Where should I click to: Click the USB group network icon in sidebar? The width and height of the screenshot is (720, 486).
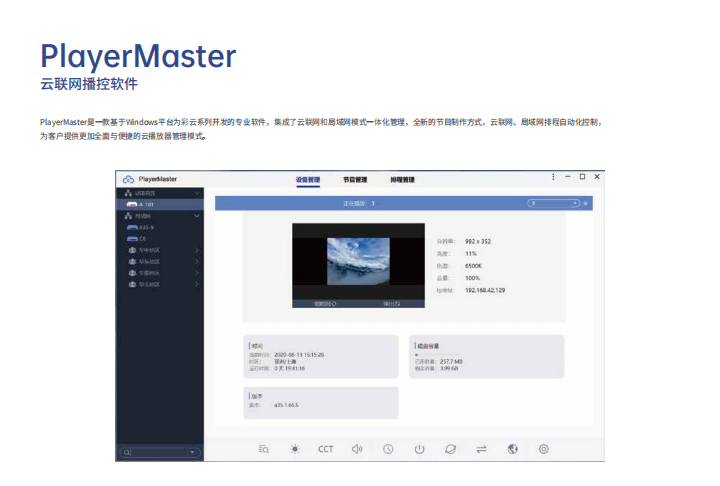point(128,193)
